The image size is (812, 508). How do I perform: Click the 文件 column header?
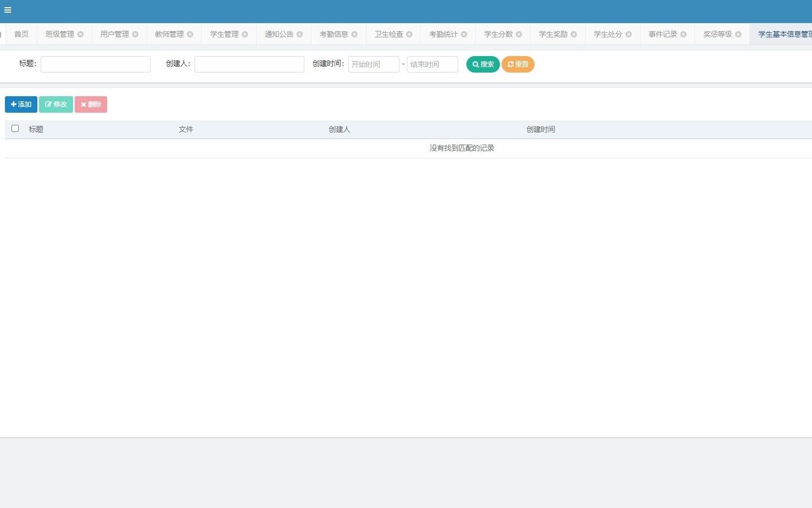point(186,129)
